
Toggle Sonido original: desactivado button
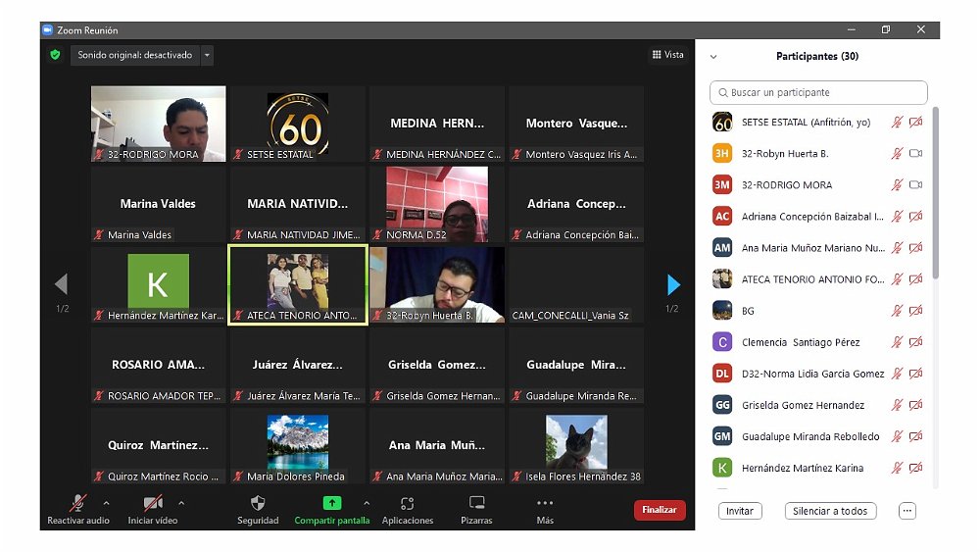[x=134, y=55]
